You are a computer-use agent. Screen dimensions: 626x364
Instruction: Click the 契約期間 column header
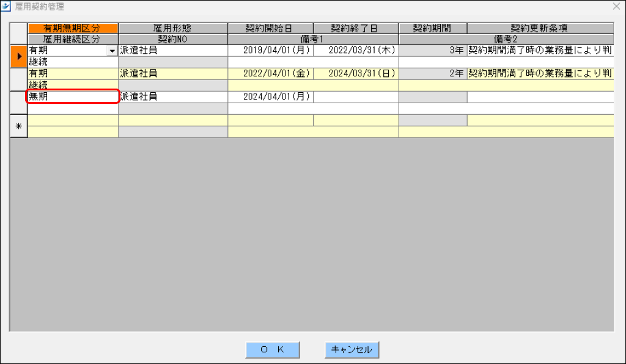(x=433, y=28)
